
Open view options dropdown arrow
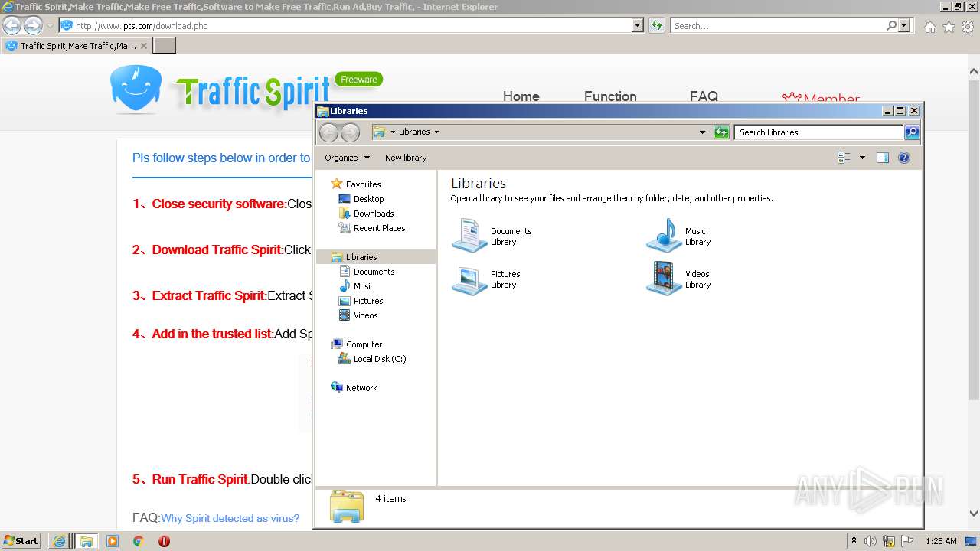[862, 158]
